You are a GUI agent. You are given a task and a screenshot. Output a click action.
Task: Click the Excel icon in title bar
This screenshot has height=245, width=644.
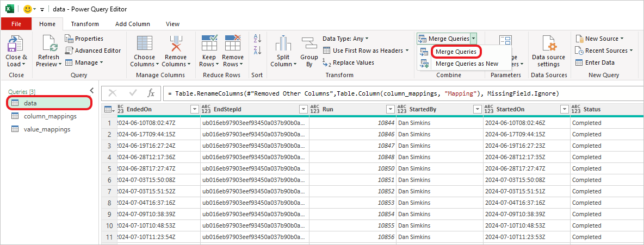point(10,9)
